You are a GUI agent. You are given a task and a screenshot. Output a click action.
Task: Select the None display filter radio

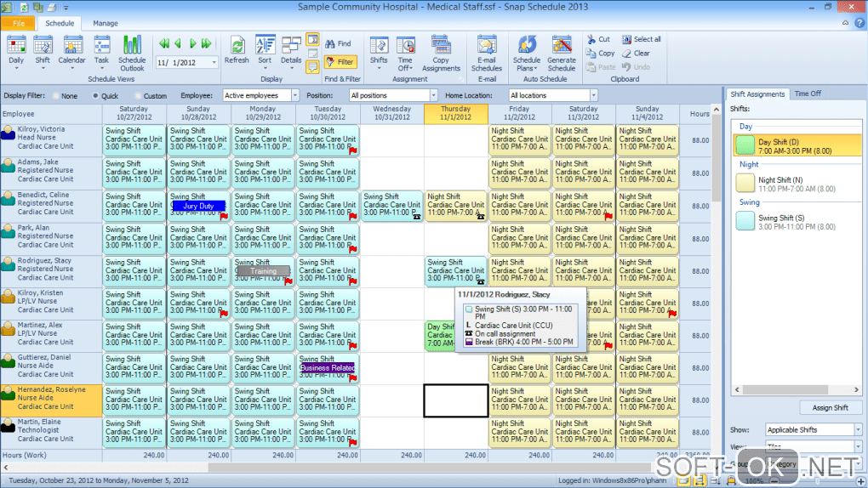[x=56, y=96]
